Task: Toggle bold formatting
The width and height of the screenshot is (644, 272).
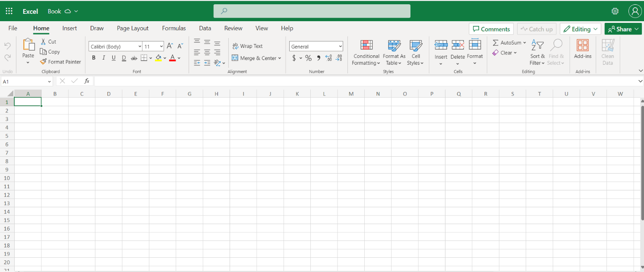Action: coord(94,58)
